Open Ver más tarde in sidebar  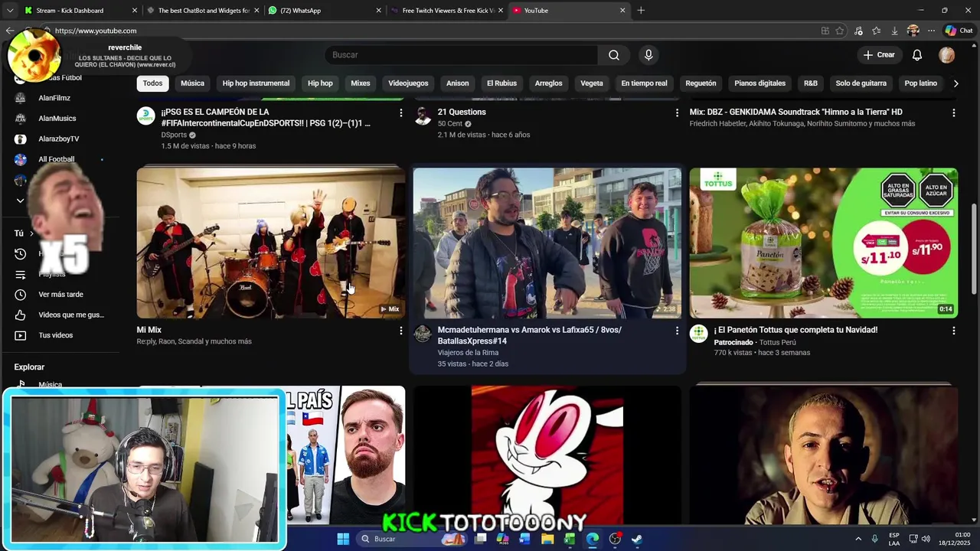coord(60,295)
